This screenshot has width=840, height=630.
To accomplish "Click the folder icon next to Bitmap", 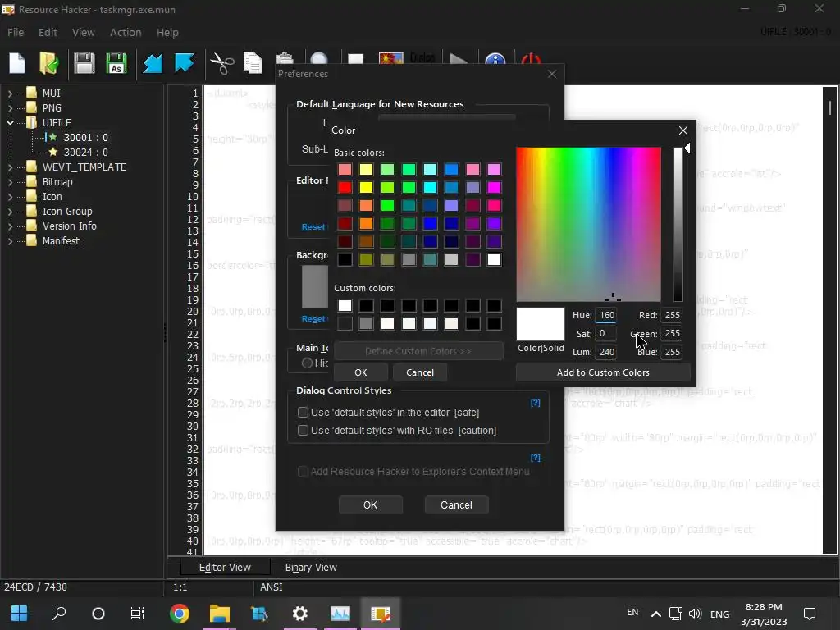I will [32, 181].
